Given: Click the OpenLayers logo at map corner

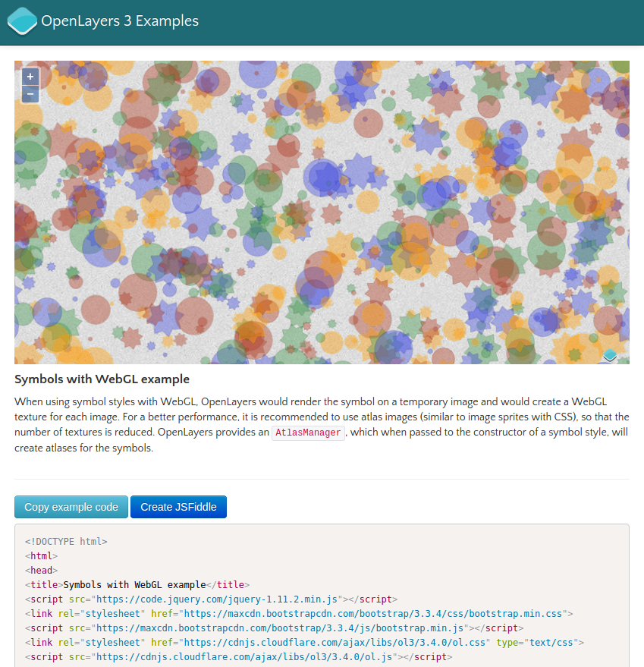Looking at the screenshot, I should click(x=610, y=355).
